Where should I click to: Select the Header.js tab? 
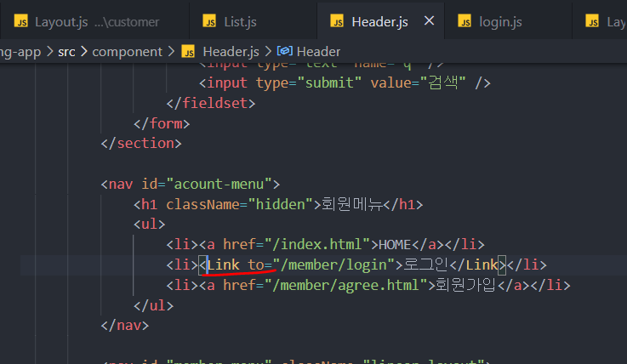coord(379,21)
